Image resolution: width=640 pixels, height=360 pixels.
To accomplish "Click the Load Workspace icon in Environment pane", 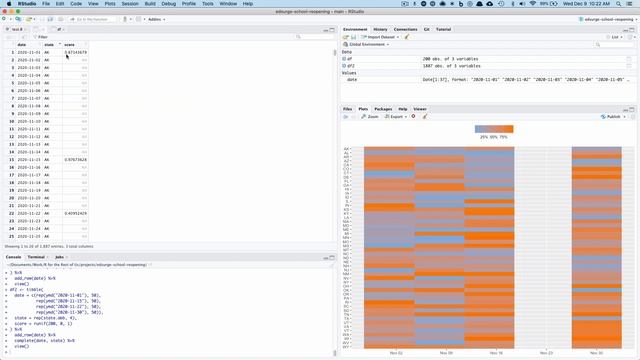I will [x=346, y=37].
